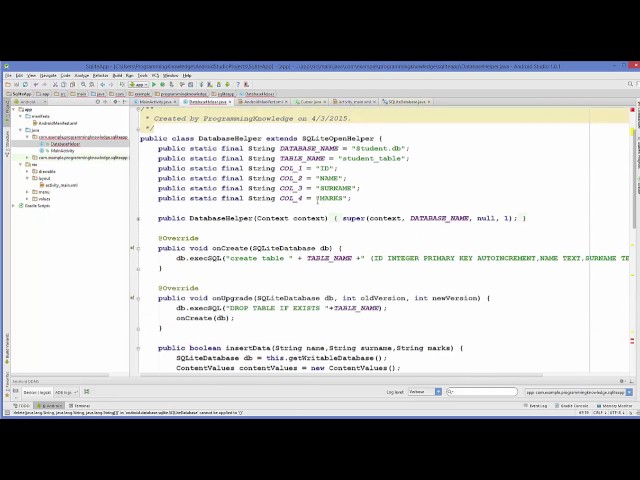Open the File menu
Screen dimensions: 640x480
pos(8,76)
